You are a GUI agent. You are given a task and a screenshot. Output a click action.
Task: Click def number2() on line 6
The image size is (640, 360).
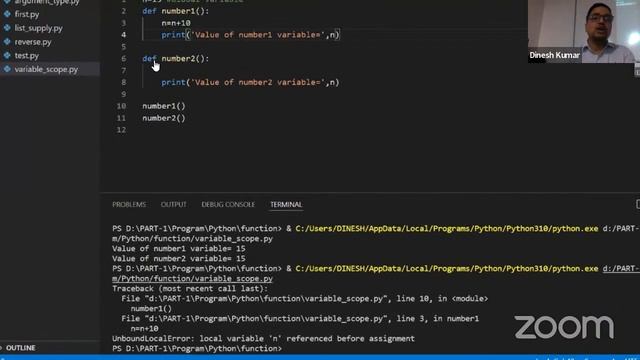pos(176,59)
